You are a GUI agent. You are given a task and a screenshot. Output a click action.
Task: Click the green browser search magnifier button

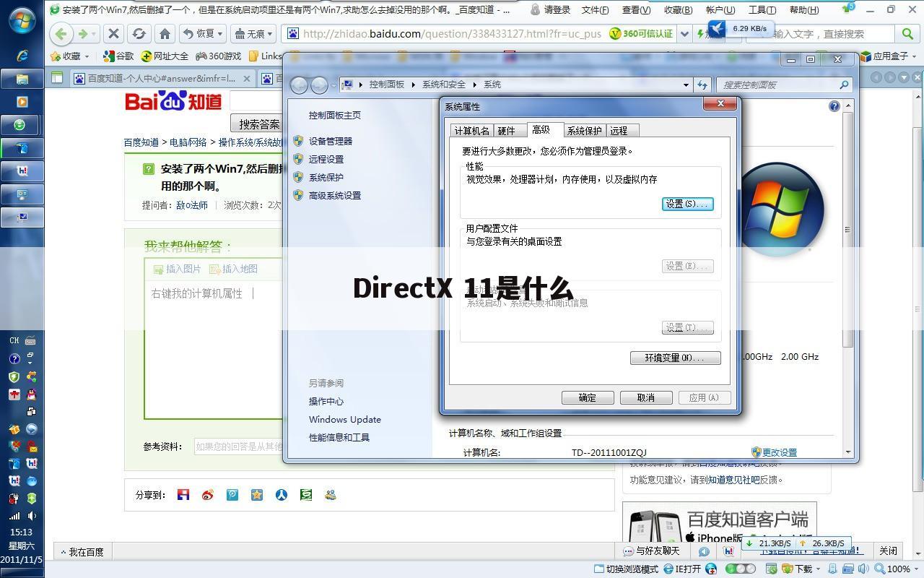(x=907, y=33)
